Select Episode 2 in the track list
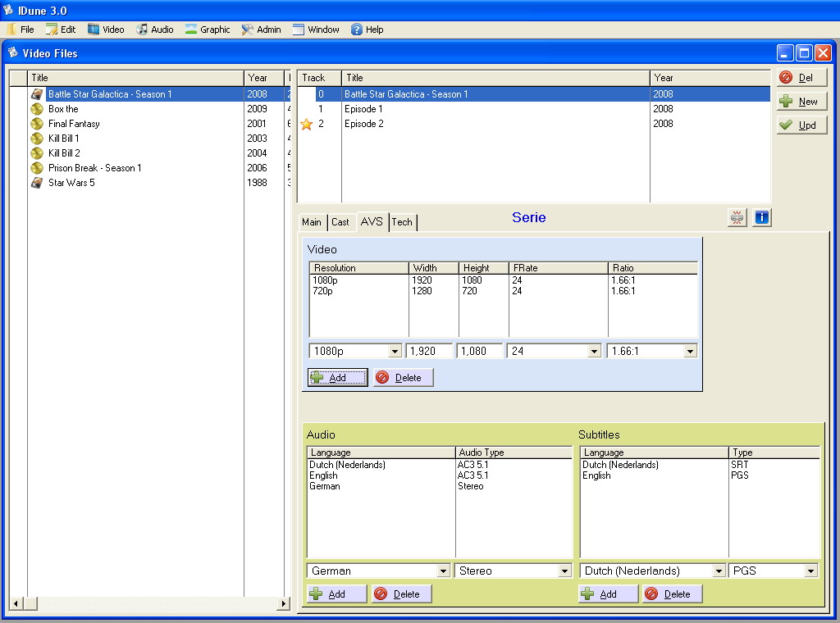The width and height of the screenshot is (840, 623). (533, 124)
